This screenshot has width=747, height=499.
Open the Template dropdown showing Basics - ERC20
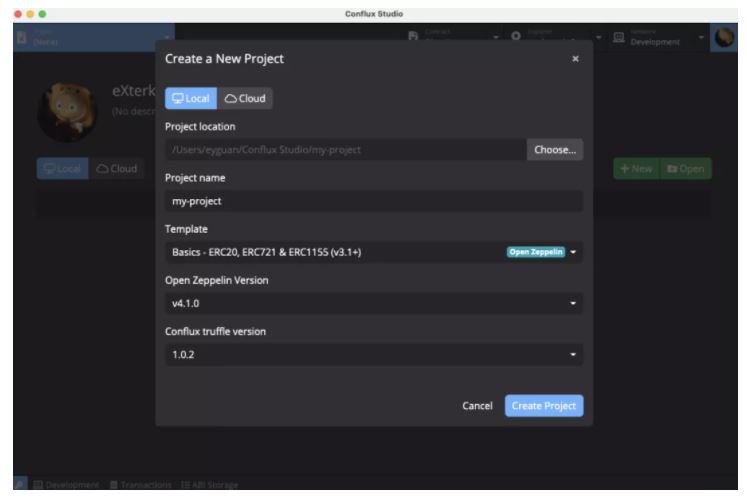pyautogui.click(x=374, y=252)
